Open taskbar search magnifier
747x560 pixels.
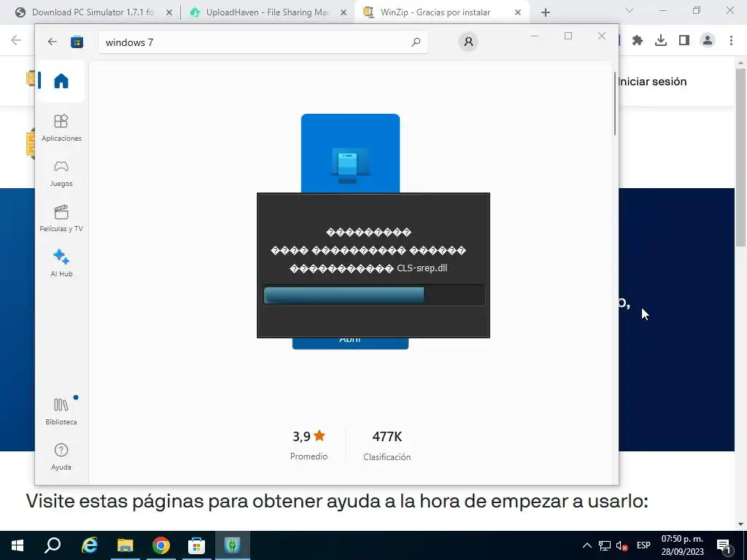53,545
